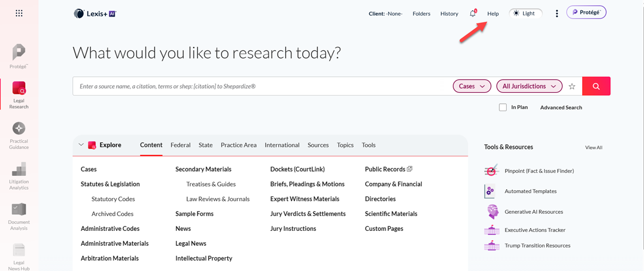Open Arbitration Materials link
The height and width of the screenshot is (271, 644).
pyautogui.click(x=110, y=258)
